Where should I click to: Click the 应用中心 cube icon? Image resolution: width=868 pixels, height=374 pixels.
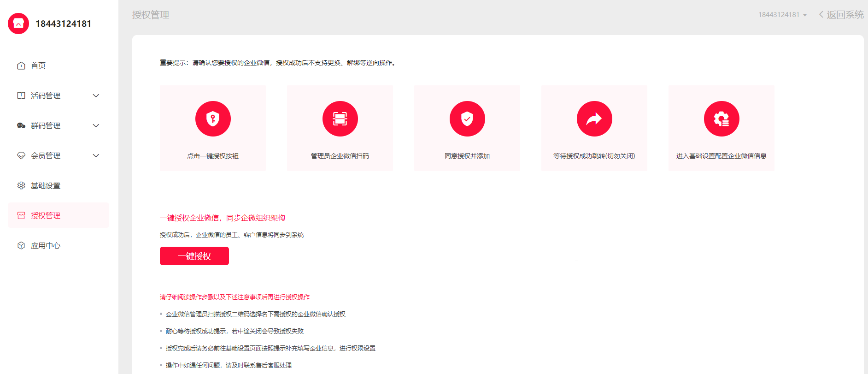(21, 245)
